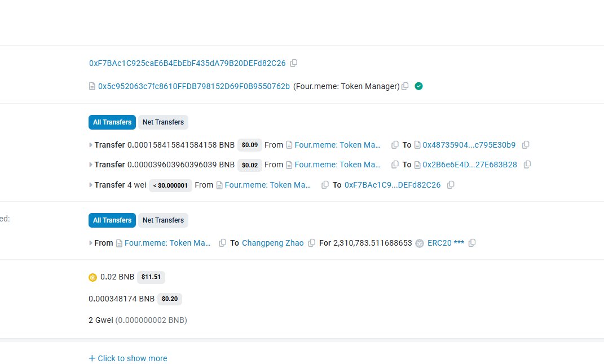604x364 pixels.
Task: Click the ERC20 token logo icon
Action: [x=420, y=243]
